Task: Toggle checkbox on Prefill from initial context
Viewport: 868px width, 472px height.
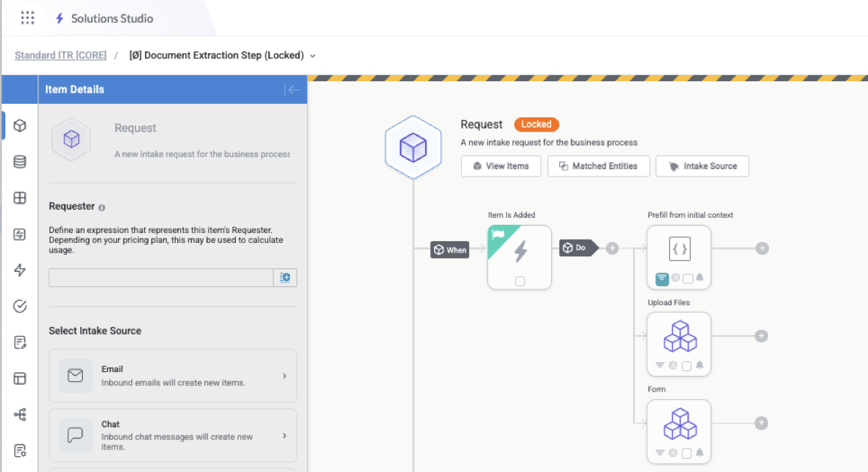Action: [x=688, y=278]
